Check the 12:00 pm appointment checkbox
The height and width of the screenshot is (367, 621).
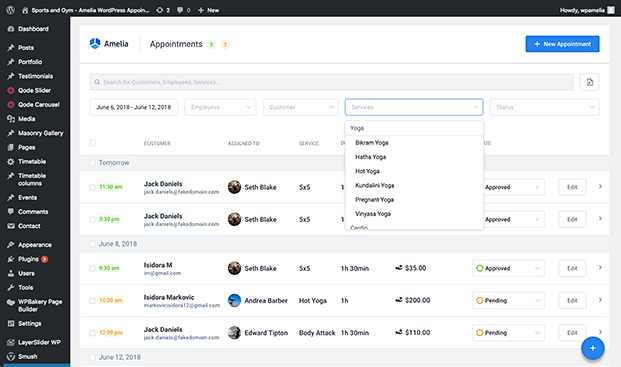click(92, 333)
